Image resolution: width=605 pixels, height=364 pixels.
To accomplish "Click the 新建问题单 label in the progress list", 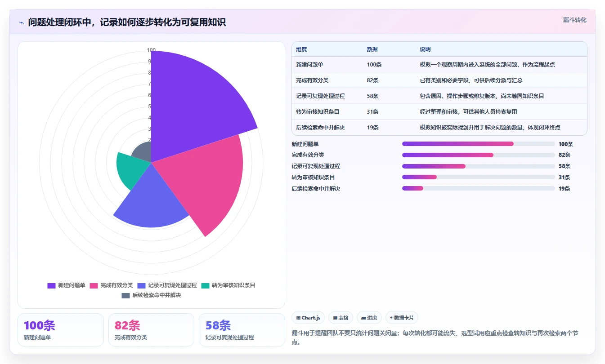I will coord(305,144).
